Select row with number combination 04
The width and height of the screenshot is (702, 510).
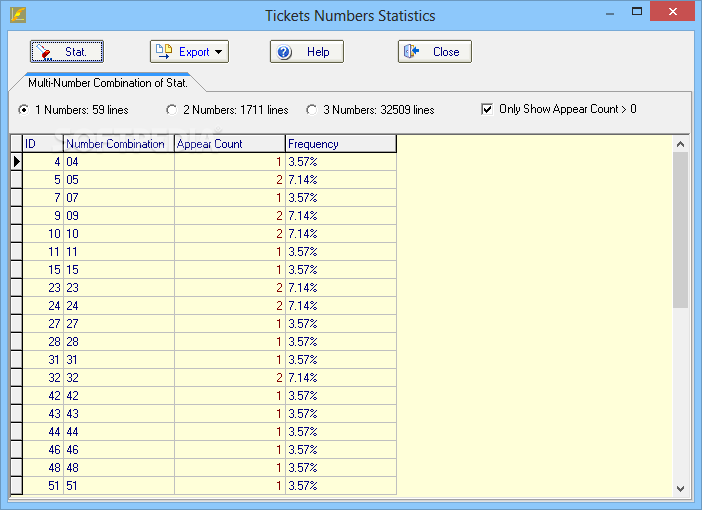tap(209, 162)
